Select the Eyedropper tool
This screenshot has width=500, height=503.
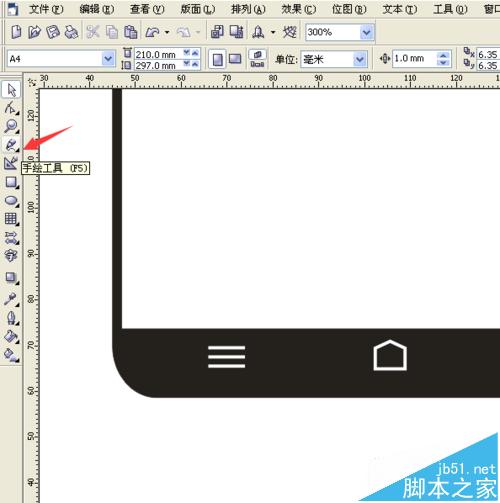click(x=11, y=299)
